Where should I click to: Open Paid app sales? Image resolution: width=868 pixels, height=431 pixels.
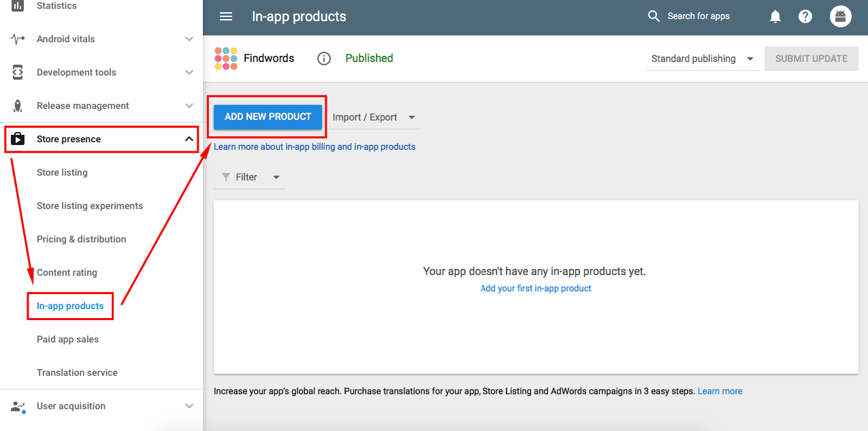(x=67, y=339)
